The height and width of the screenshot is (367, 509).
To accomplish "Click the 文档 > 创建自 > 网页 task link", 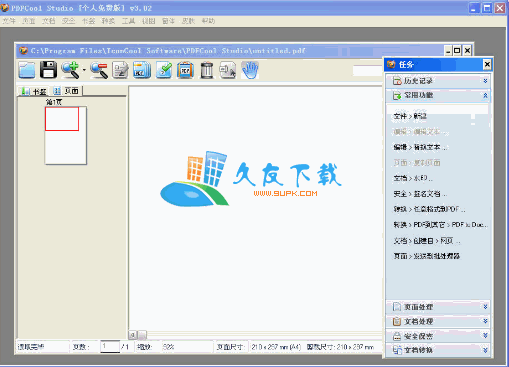I will tap(427, 240).
